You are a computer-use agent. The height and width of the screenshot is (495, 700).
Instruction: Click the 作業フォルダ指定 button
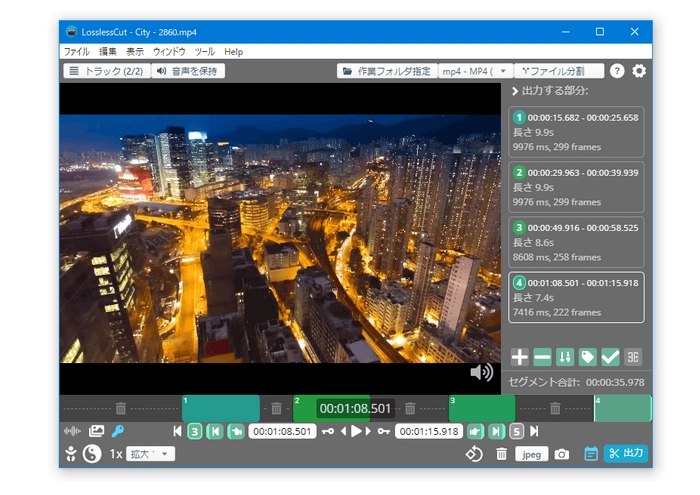click(x=387, y=71)
